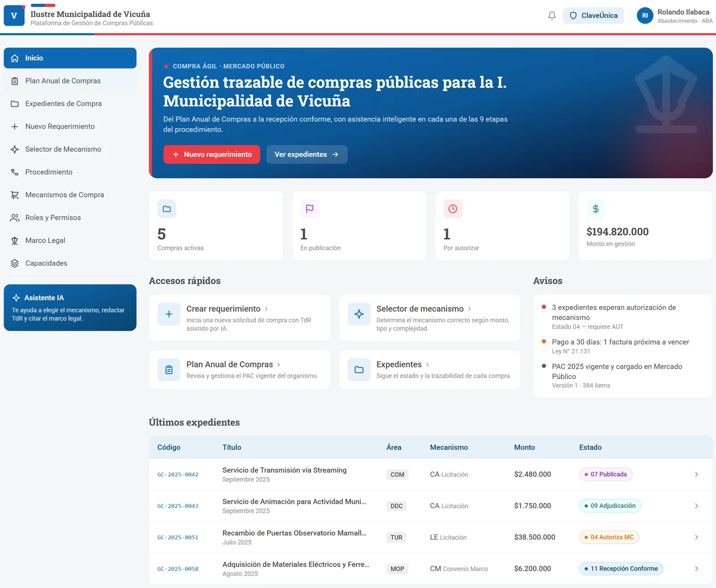Image resolution: width=716 pixels, height=588 pixels.
Task: Click the ClaveÚnica button
Action: [x=593, y=16]
